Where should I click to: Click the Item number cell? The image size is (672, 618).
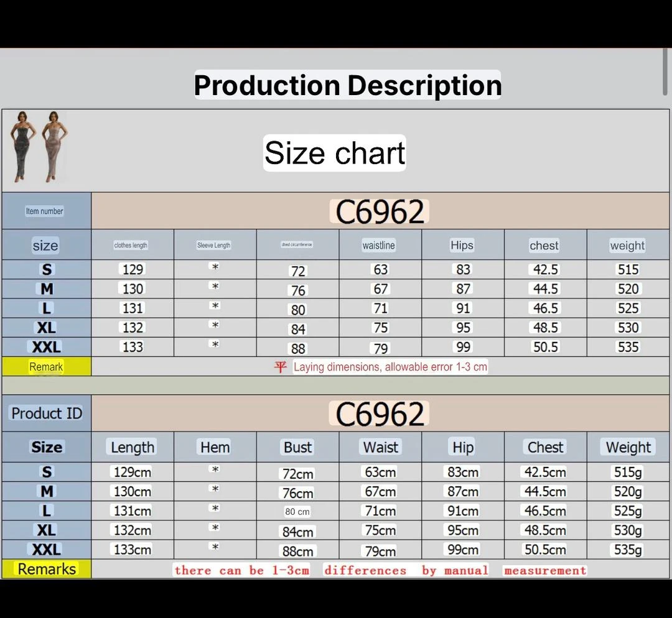click(x=45, y=211)
